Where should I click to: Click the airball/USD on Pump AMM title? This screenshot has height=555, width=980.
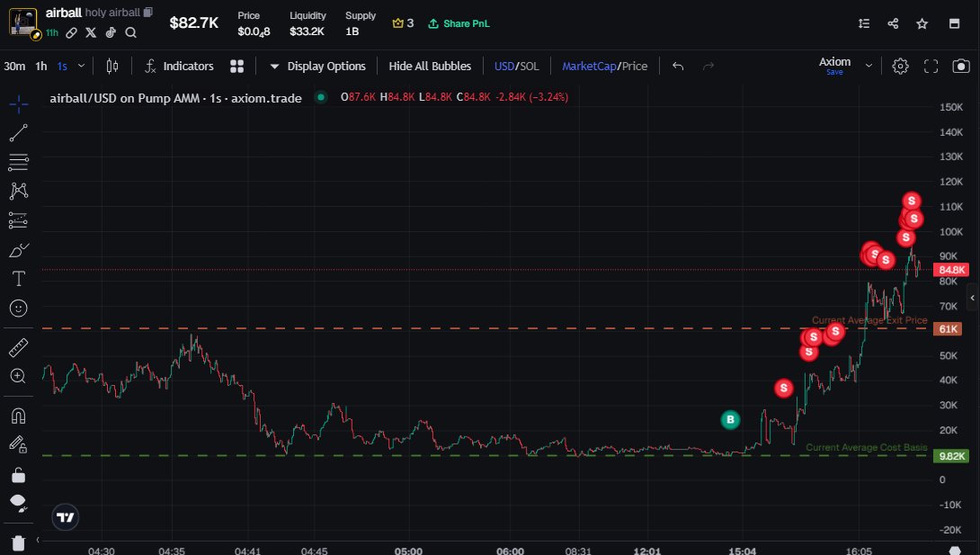(175, 97)
